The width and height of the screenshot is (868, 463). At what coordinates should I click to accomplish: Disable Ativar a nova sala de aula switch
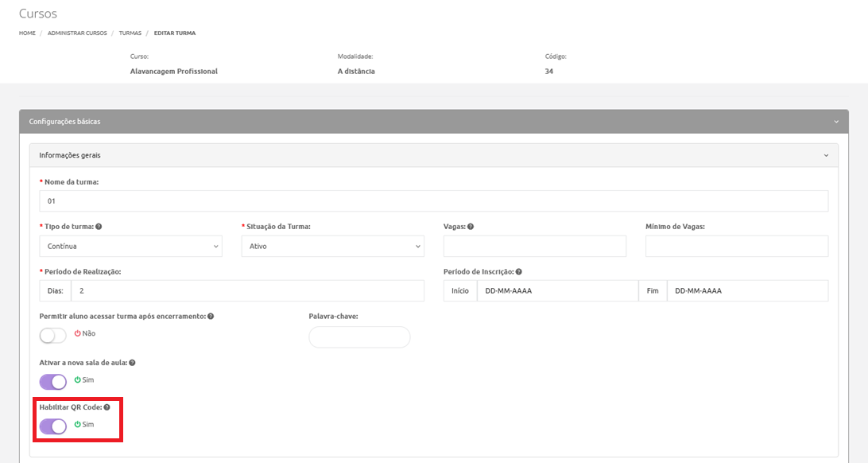pos(53,382)
